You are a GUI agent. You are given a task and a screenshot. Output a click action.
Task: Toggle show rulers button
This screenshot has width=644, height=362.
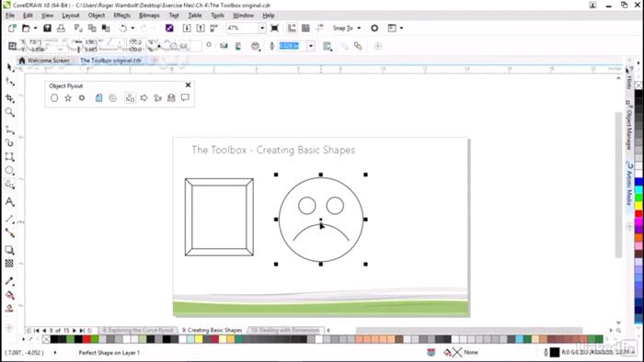click(x=292, y=28)
